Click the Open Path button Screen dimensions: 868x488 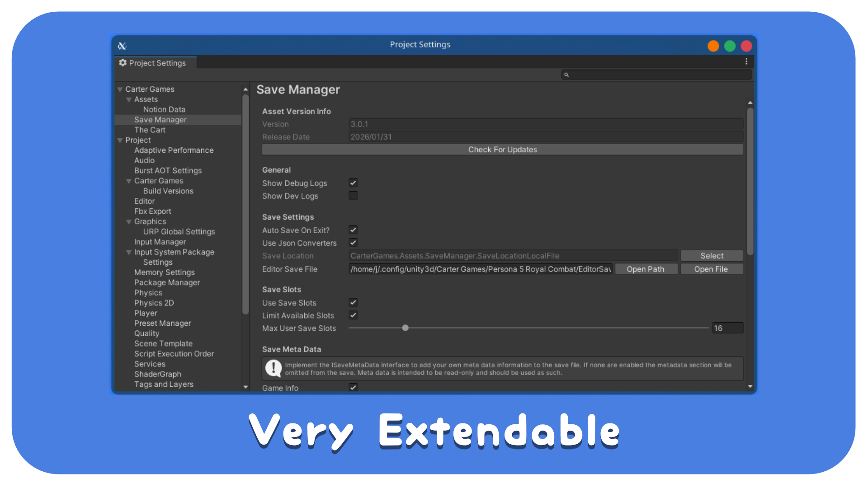(x=645, y=269)
